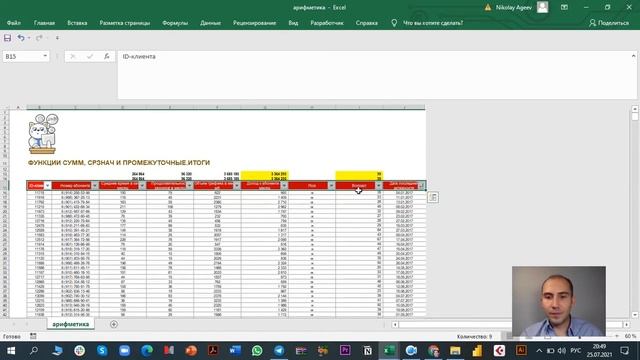This screenshot has height=360, width=640.
Task: Open Telegram from the taskbar
Action: coord(279,351)
